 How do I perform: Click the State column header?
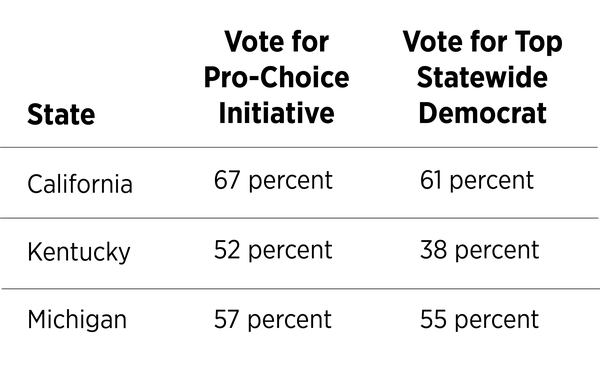pyautogui.click(x=61, y=114)
